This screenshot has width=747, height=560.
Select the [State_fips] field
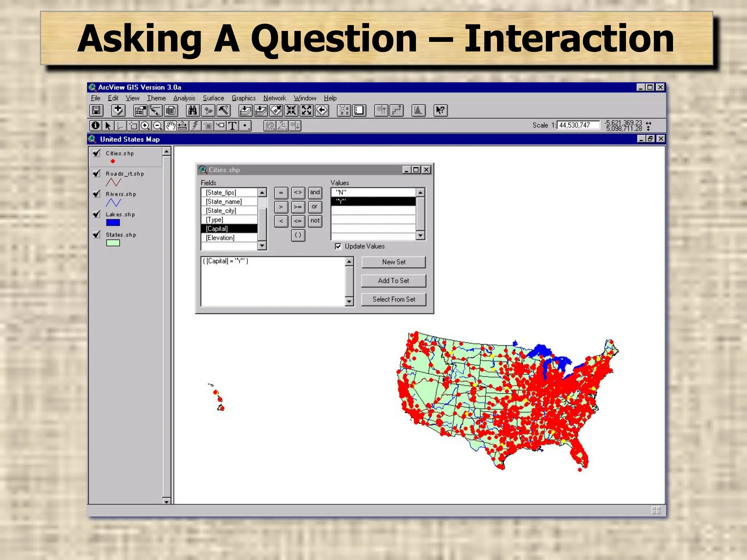pos(229,192)
